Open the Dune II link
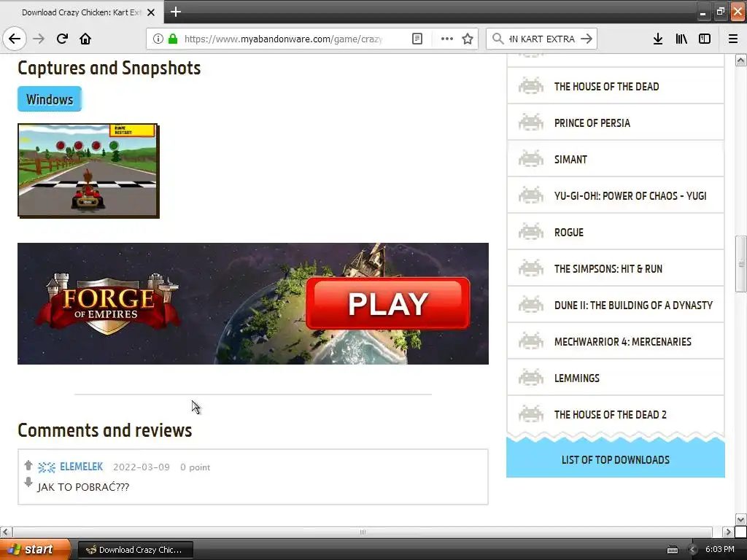The image size is (747, 560). 634,306
